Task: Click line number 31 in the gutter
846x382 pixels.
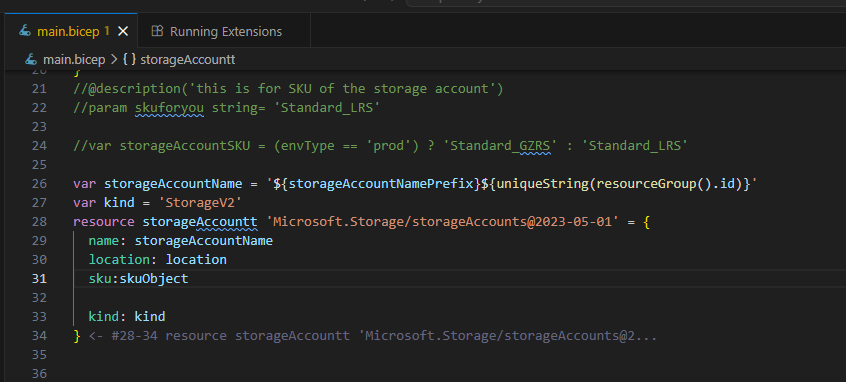Action: pos(39,278)
